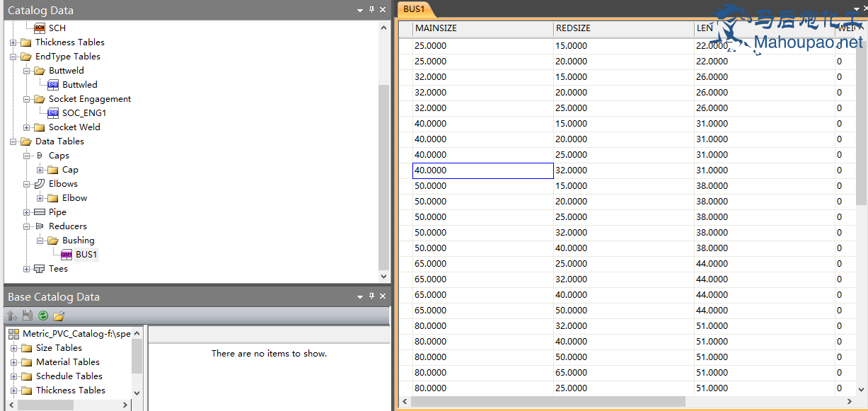Click the green refresh icon in Base Catalog toolbar
The height and width of the screenshot is (411, 868).
click(43, 316)
